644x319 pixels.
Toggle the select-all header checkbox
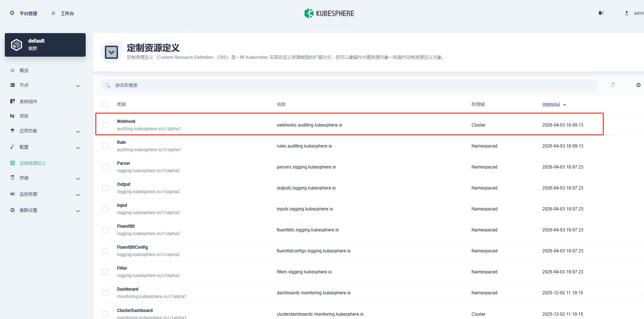105,104
